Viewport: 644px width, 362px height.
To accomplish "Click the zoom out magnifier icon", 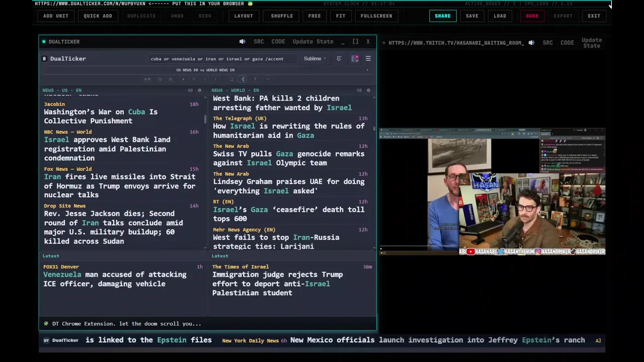I will (x=160, y=79).
